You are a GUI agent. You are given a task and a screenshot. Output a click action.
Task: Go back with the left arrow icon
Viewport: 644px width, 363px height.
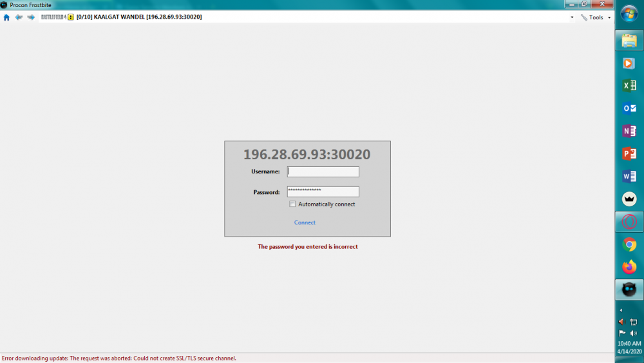19,17
